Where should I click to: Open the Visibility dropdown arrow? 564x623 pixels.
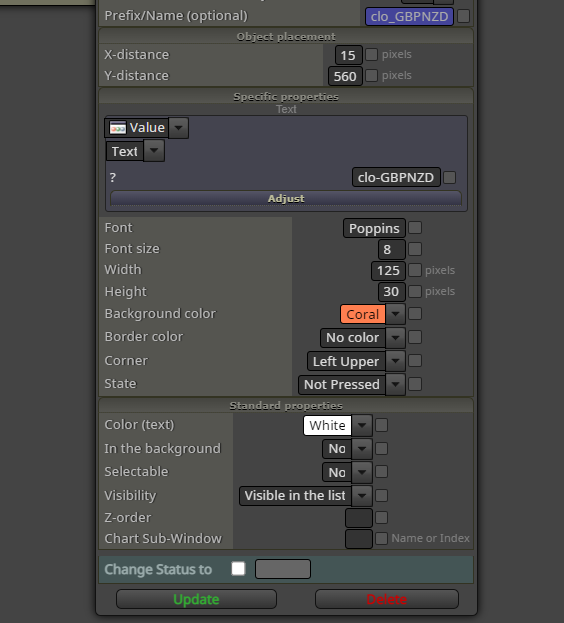tap(362, 496)
